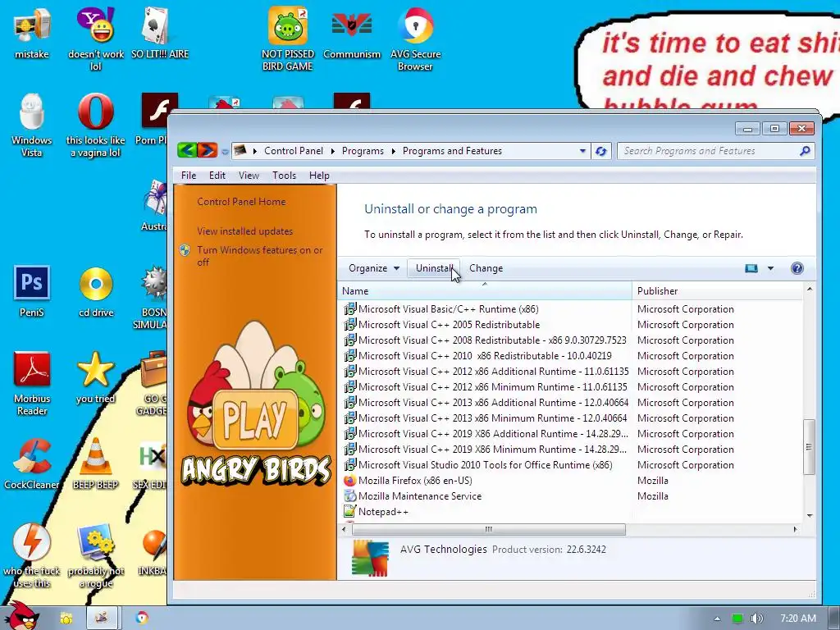
Task: Click the Forward navigation arrow
Action: tap(207, 150)
